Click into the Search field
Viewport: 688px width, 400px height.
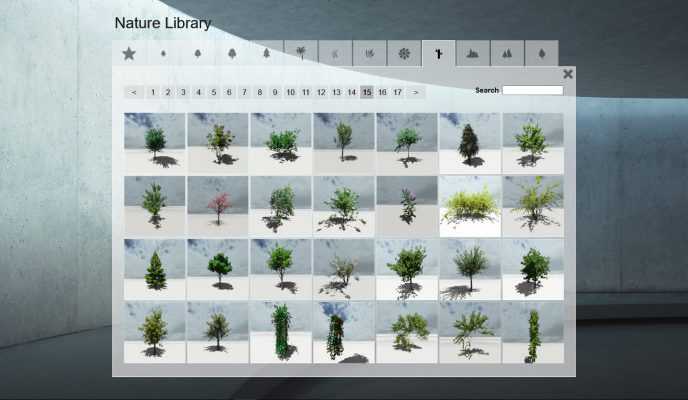click(x=533, y=90)
